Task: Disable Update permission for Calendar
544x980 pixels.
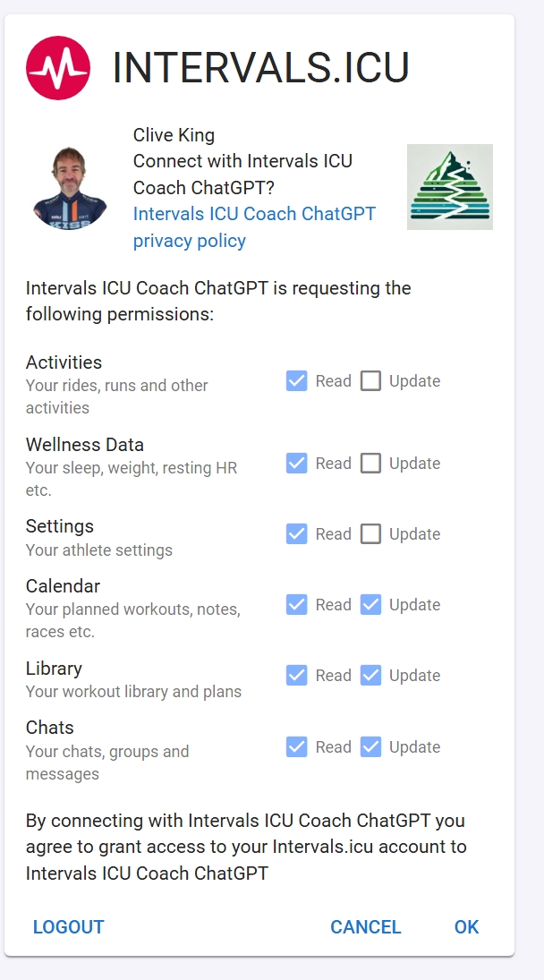Action: (x=370, y=604)
